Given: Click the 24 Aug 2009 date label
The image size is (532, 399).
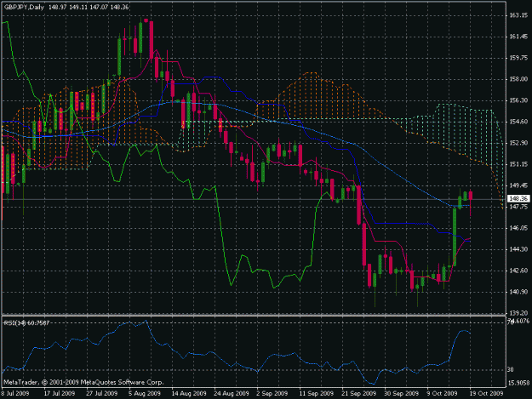Looking at the screenshot, I should click(x=231, y=393).
